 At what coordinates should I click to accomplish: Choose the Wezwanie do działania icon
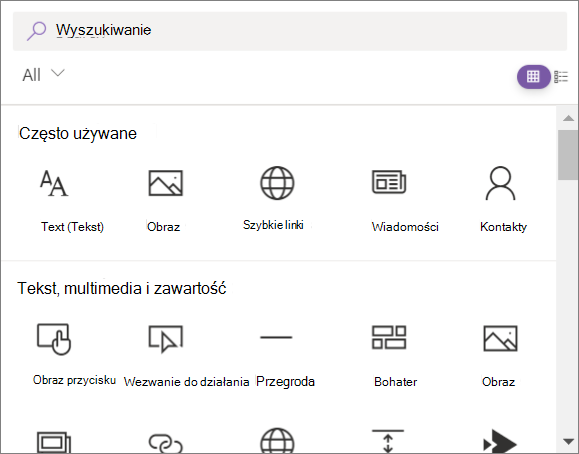[165, 339]
